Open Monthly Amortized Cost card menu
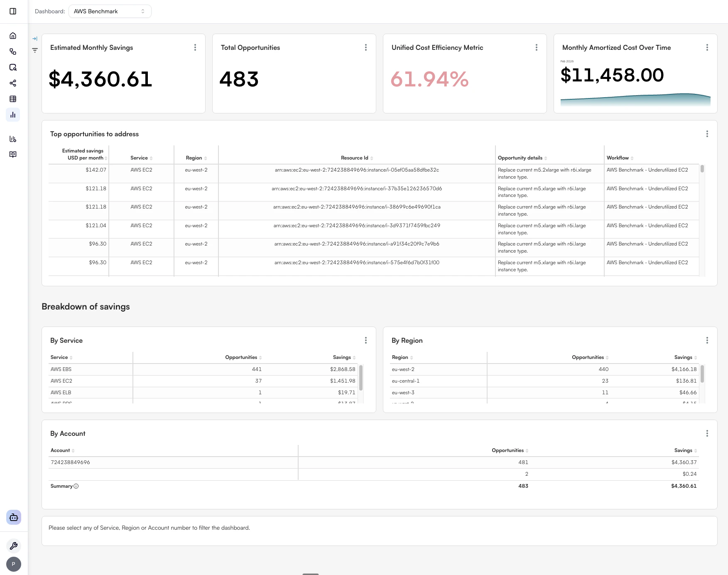Image resolution: width=728 pixels, height=575 pixels. coord(707,47)
